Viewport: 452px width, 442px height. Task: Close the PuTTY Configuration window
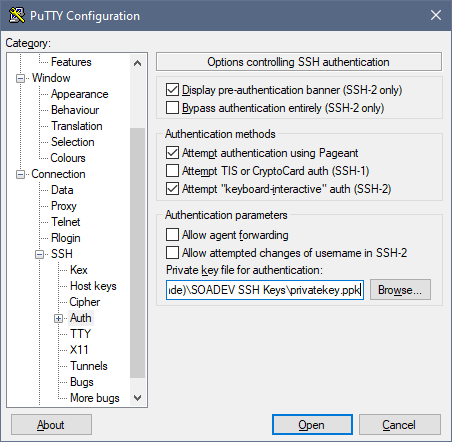(x=436, y=15)
